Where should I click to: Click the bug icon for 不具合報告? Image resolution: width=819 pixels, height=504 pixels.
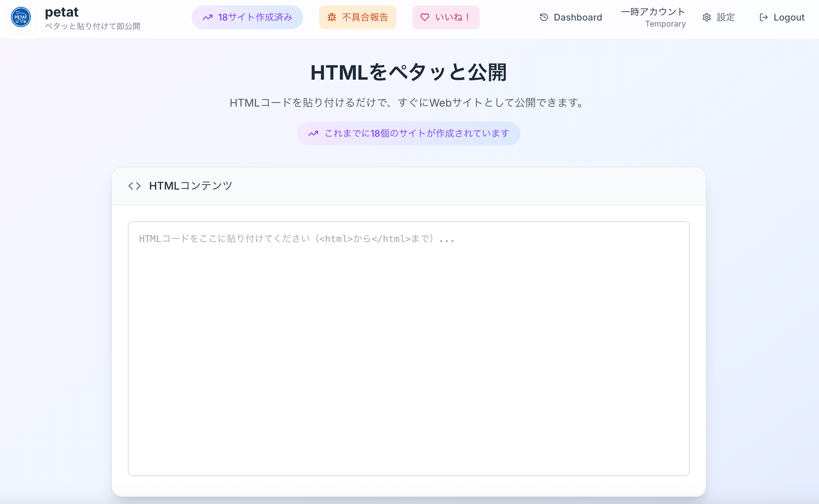(331, 17)
